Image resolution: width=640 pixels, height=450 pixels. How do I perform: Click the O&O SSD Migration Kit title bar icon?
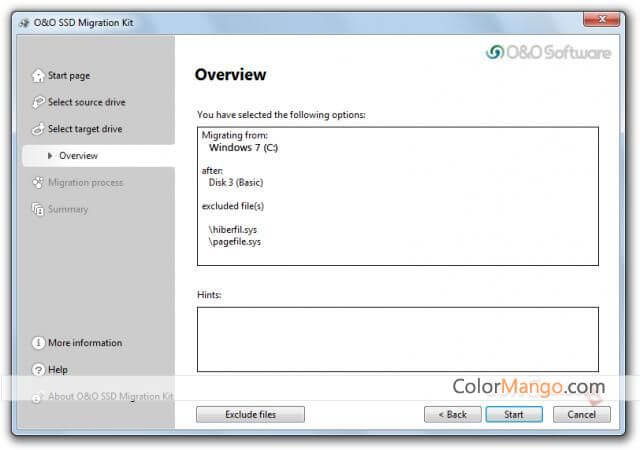[23, 20]
